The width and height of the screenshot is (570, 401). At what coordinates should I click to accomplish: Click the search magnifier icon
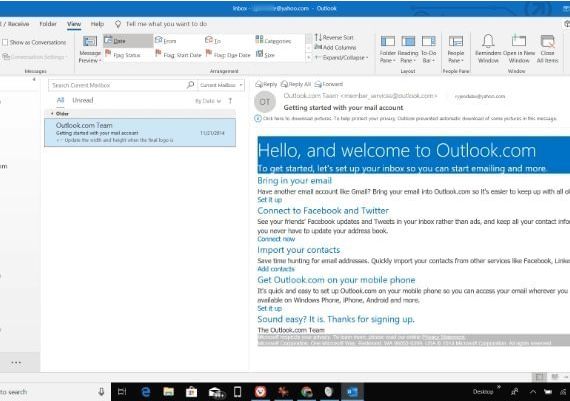(190, 85)
